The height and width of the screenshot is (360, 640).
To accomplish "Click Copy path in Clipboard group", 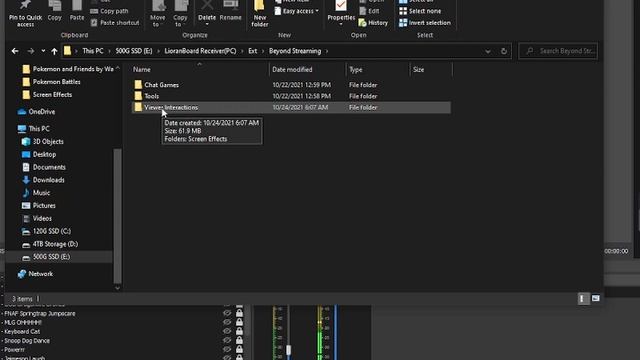I will tap(109, 11).
